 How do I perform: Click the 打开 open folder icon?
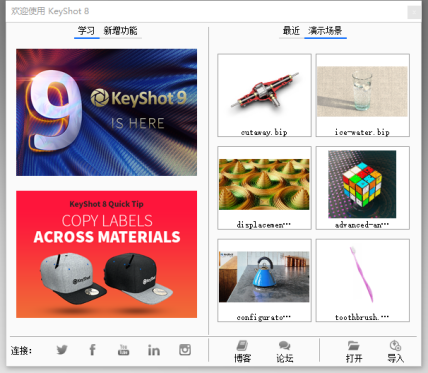354,352
